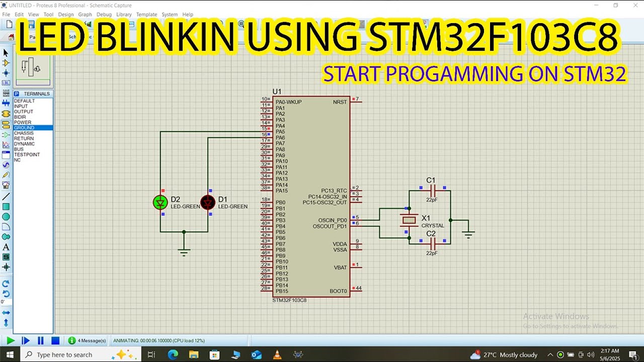Screen dimensions: 644x362
Task: Click the Step simulation button
Action: pyautogui.click(x=26, y=340)
